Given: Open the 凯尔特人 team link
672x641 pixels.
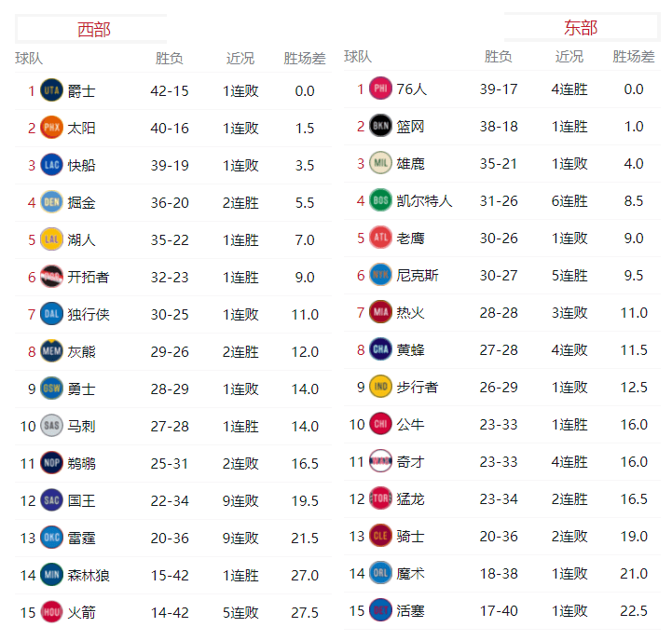Looking at the screenshot, I should point(424,201).
